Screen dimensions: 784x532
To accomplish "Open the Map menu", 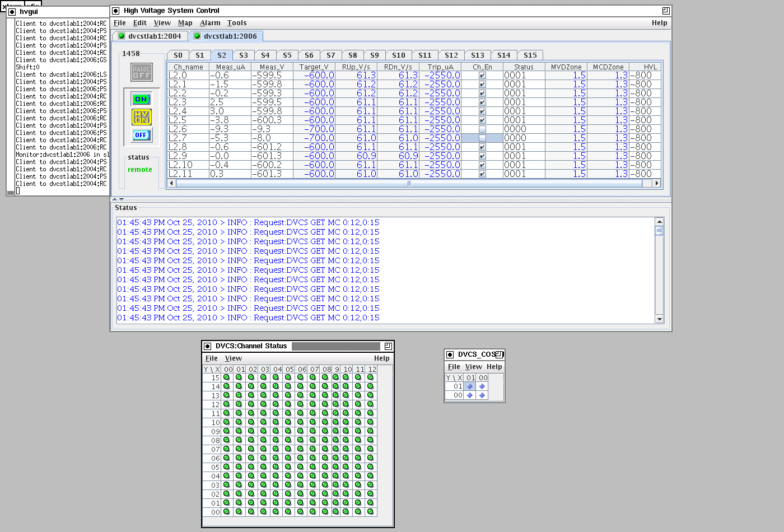I will [185, 23].
